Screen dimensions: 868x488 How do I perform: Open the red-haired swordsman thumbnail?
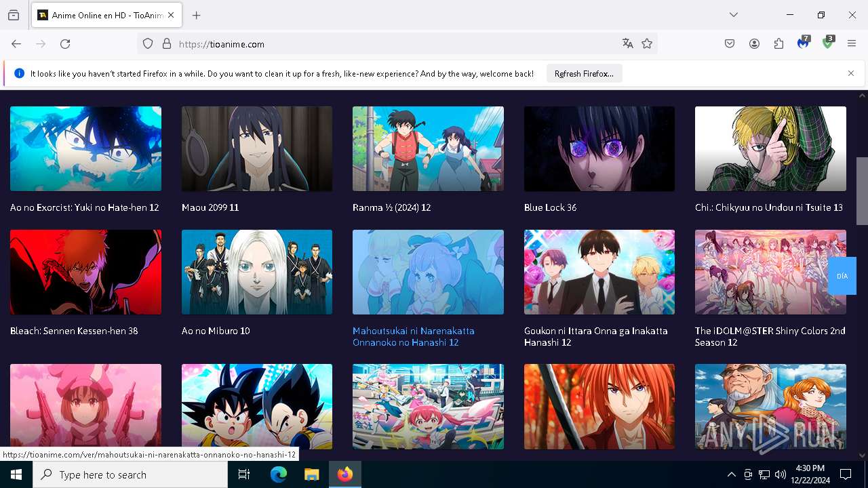pyautogui.click(x=599, y=407)
